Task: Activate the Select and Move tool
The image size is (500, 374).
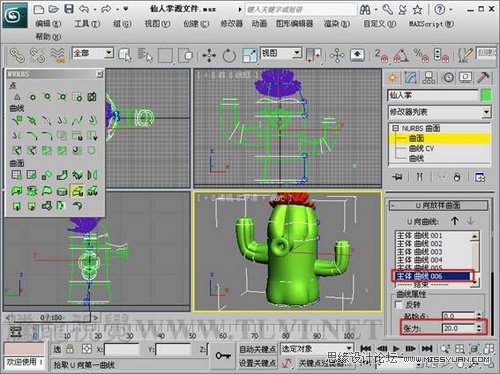Action: pos(209,55)
